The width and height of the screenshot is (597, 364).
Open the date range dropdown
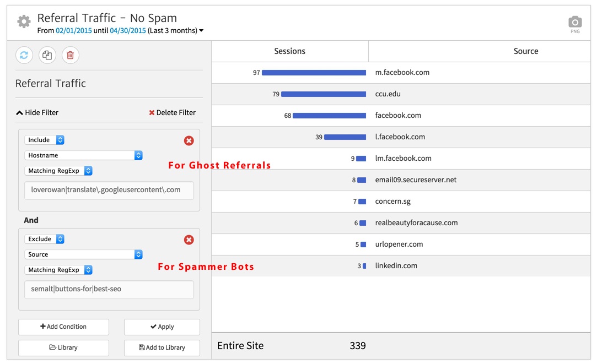click(x=201, y=31)
